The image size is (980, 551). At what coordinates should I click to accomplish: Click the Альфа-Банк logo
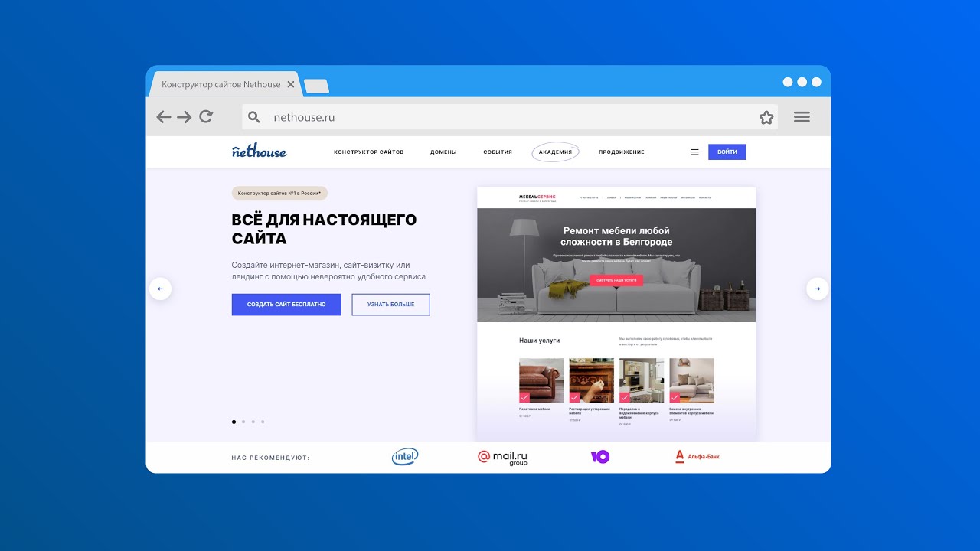point(697,457)
